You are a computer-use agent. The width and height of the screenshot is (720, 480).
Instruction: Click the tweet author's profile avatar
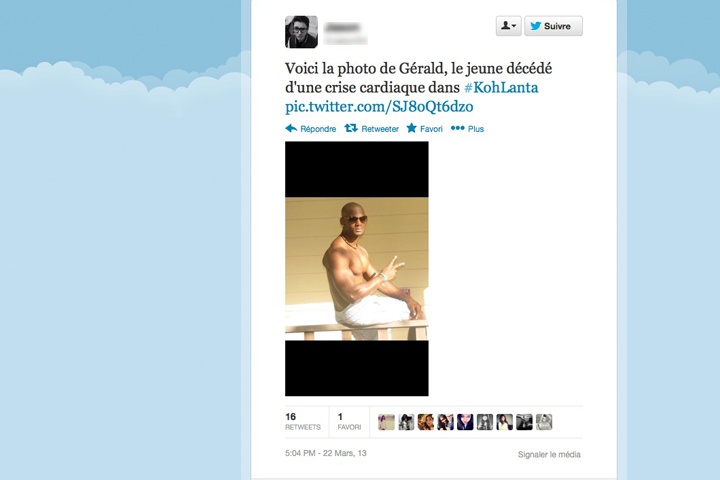pos(301,32)
